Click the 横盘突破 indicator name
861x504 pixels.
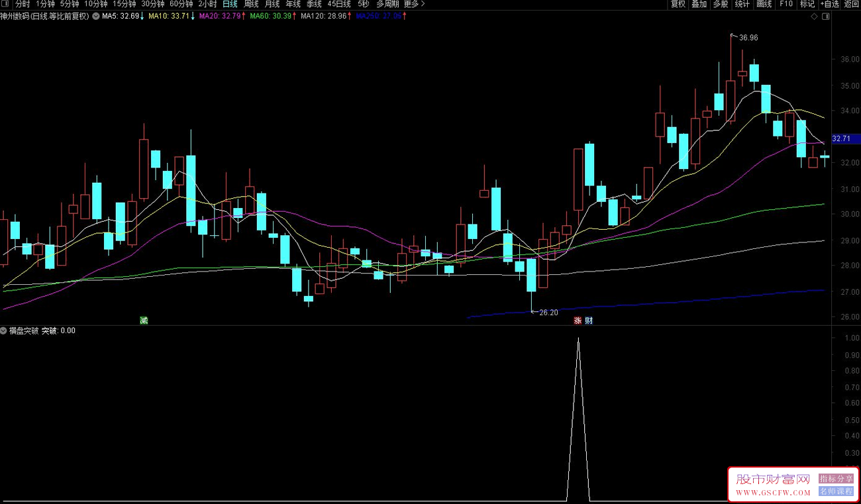24,330
